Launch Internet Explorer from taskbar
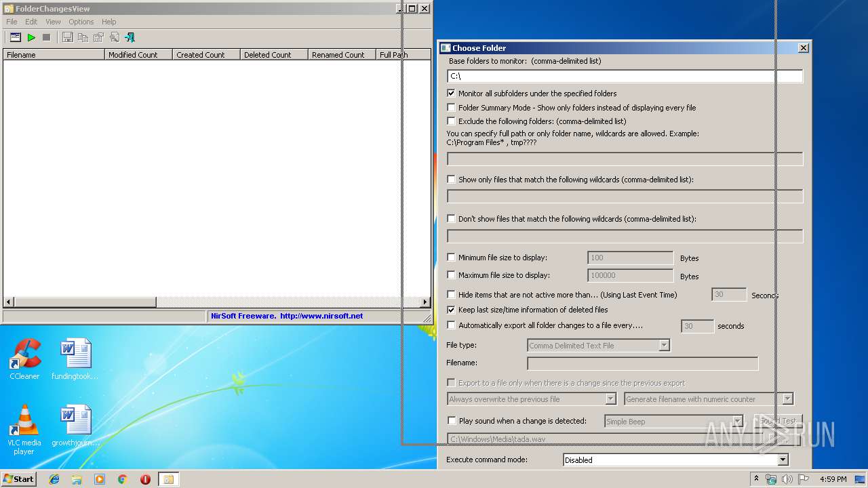 (x=54, y=479)
